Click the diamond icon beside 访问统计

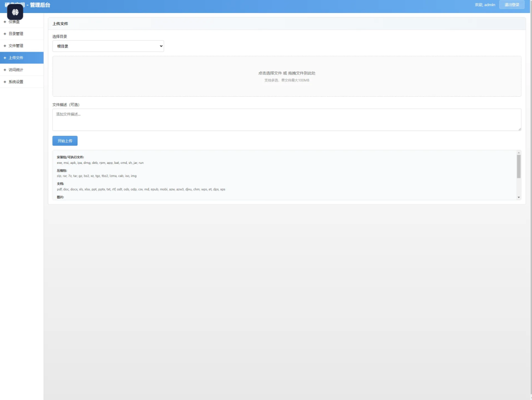tap(5, 70)
